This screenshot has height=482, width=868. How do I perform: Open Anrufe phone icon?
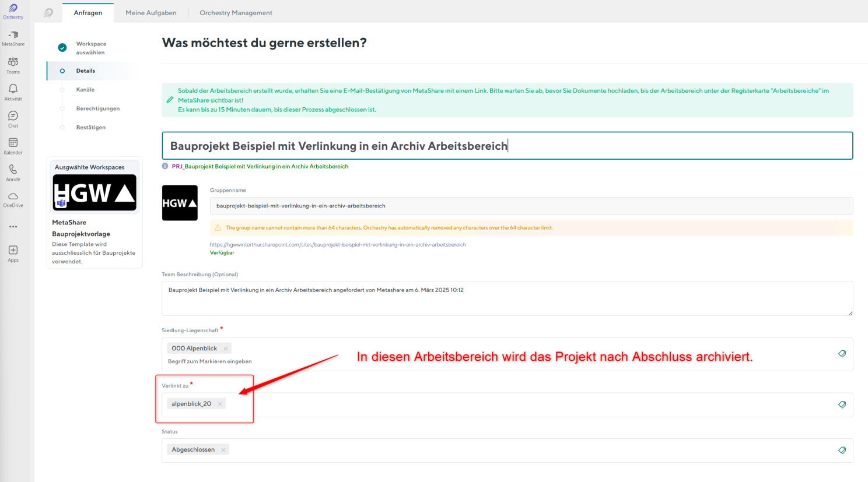pyautogui.click(x=13, y=173)
